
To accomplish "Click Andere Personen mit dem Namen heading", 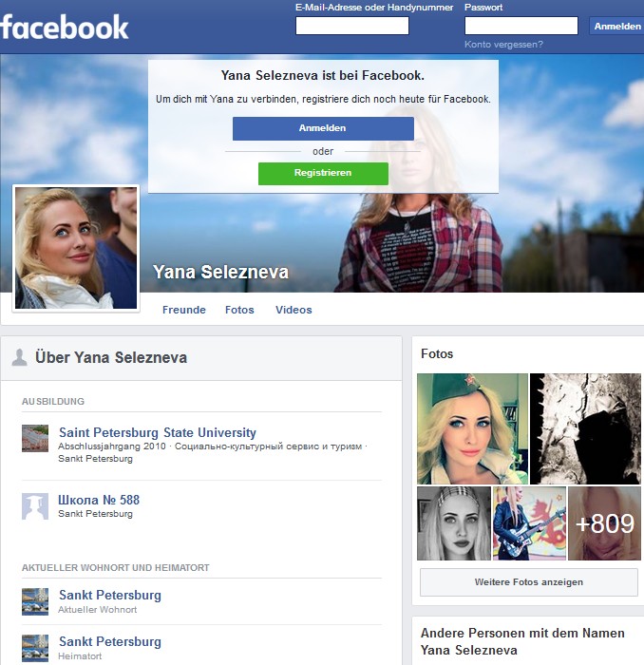I will (522, 641).
